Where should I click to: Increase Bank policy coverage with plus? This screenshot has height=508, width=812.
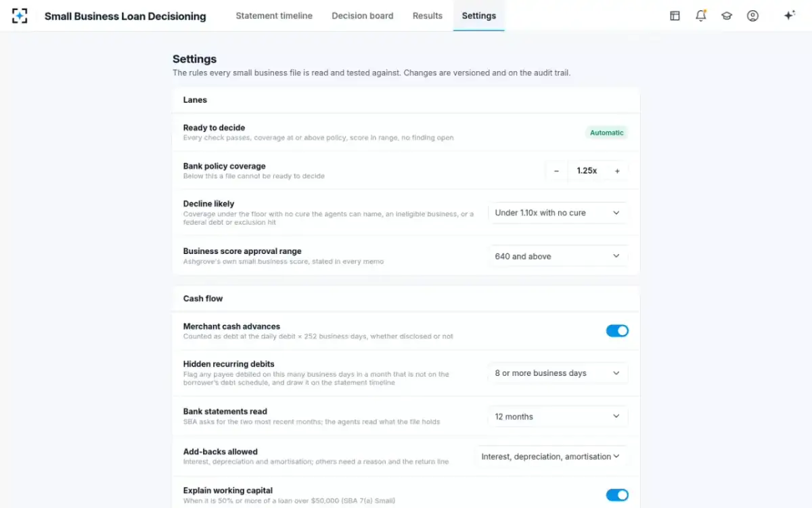(617, 171)
